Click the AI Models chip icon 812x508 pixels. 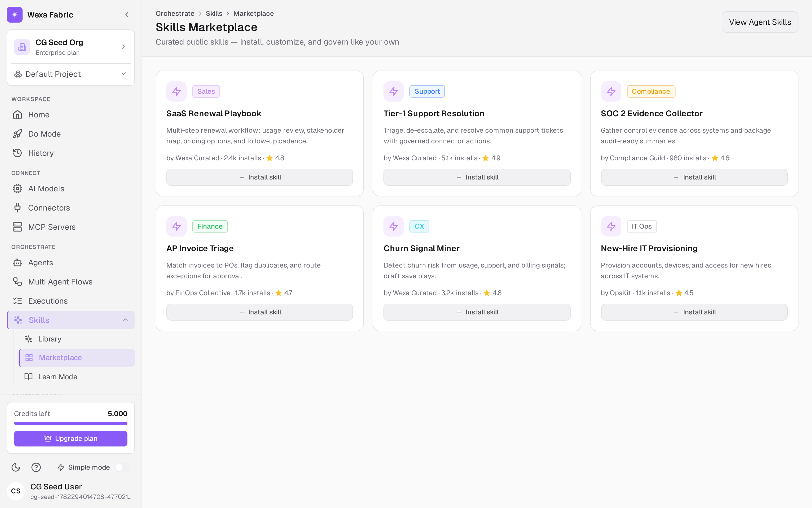[17, 189]
